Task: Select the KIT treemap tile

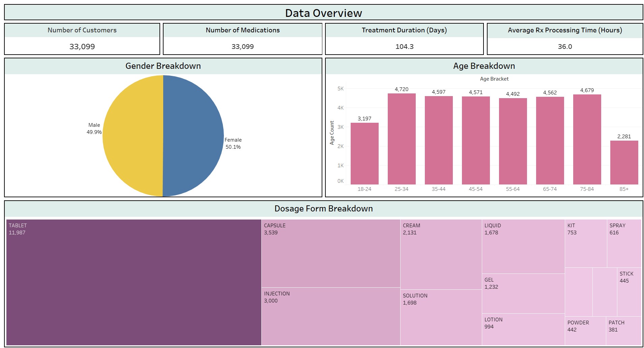Action: [586, 243]
